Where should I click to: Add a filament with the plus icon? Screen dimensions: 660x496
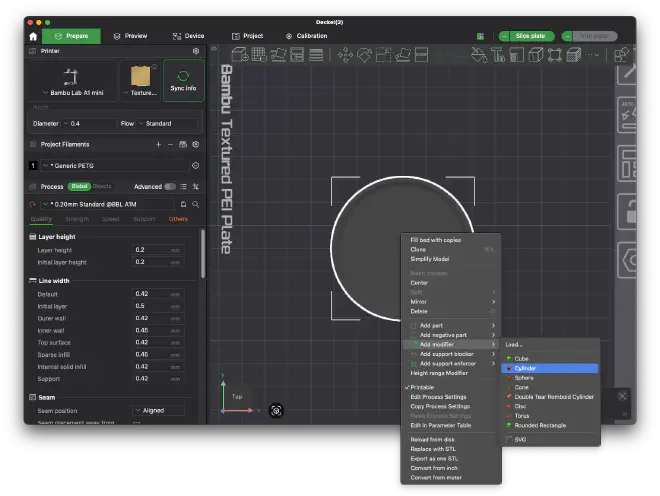point(158,144)
